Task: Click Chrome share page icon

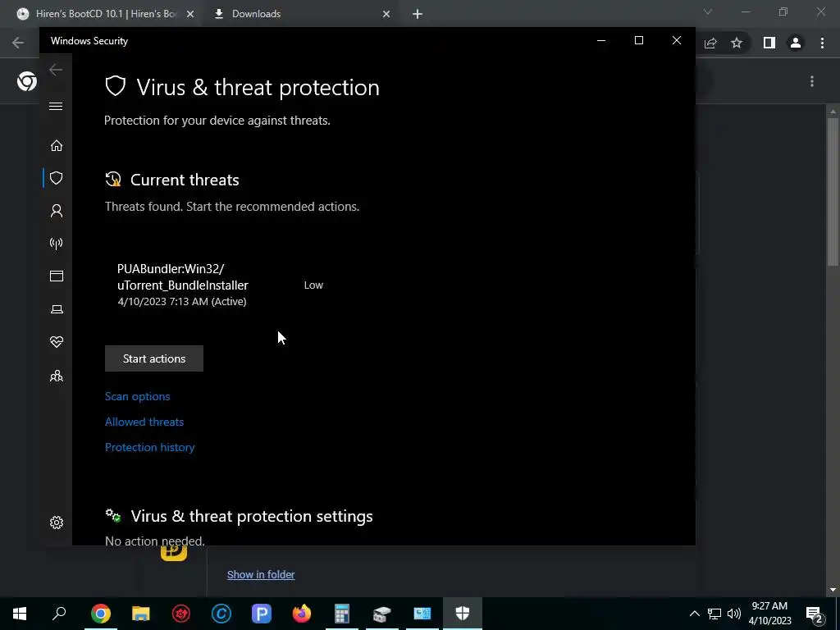Action: click(x=710, y=43)
